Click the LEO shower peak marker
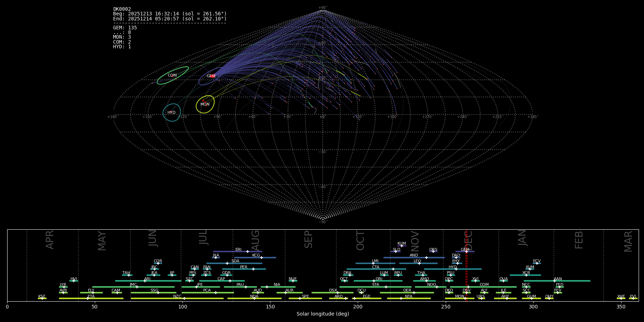Screen dimensions: 644x322 [x=419, y=263]
